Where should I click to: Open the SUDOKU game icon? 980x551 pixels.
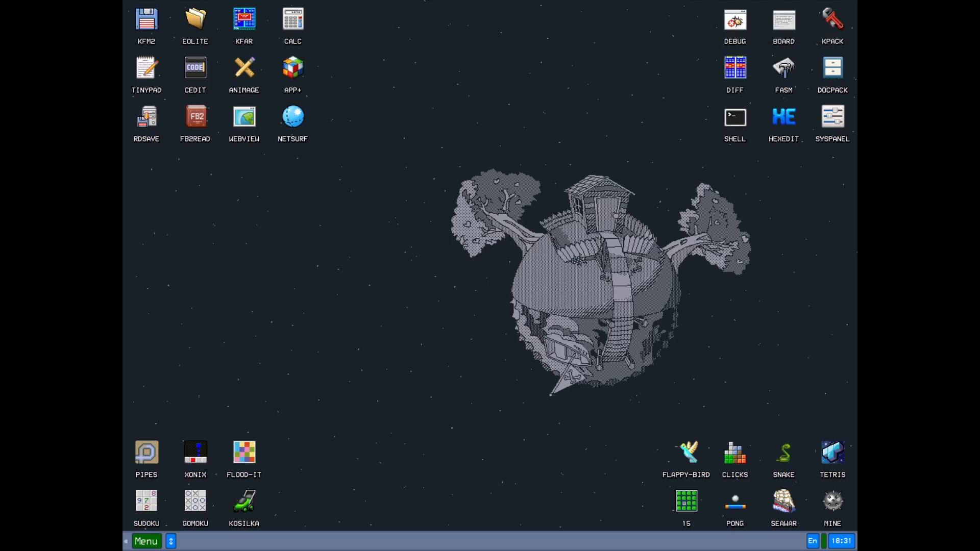[146, 502]
